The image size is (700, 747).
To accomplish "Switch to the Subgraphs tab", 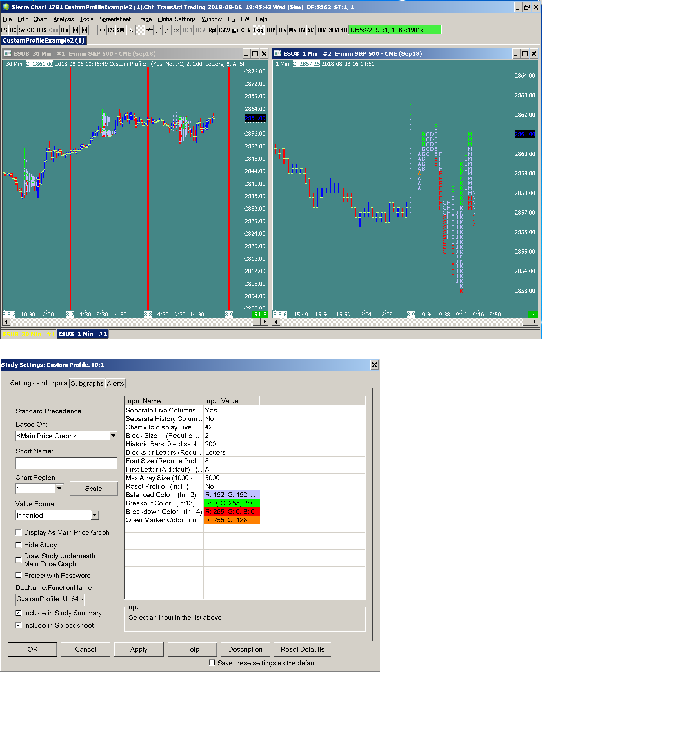I will click(x=87, y=383).
